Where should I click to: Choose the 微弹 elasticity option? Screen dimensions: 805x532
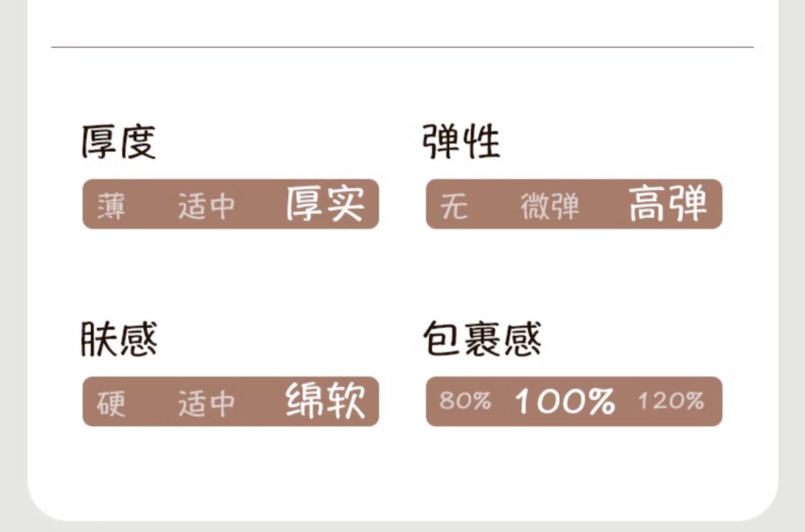point(550,206)
